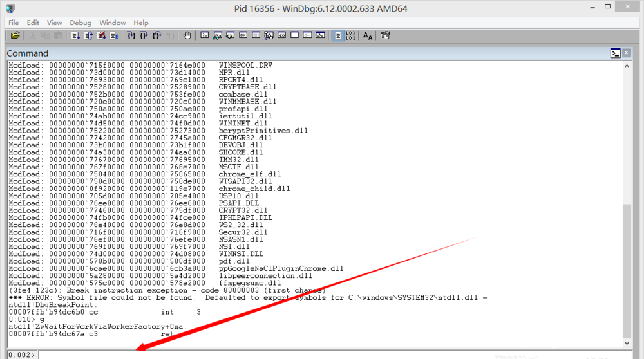Click the vertical scrollbar thumb in Command window
Viewport: 644px width, 359px height.
[627, 270]
